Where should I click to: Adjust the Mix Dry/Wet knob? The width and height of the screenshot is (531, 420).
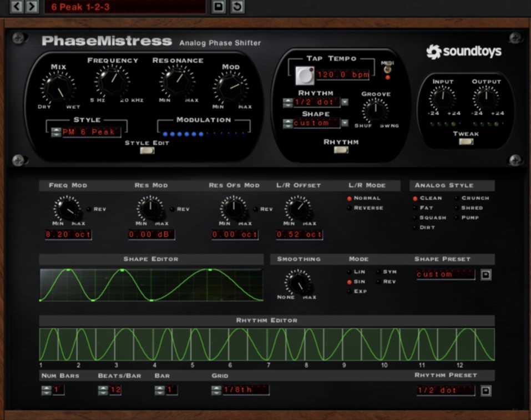click(58, 88)
